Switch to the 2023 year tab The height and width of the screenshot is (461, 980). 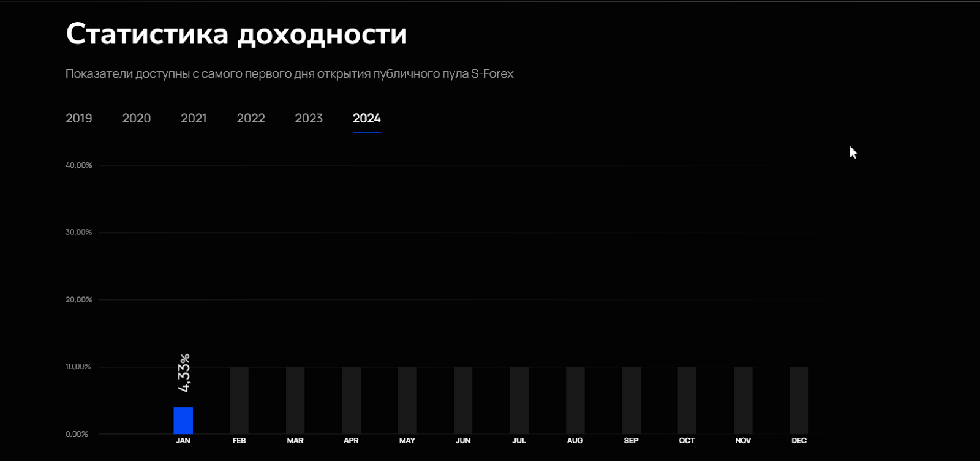[309, 118]
